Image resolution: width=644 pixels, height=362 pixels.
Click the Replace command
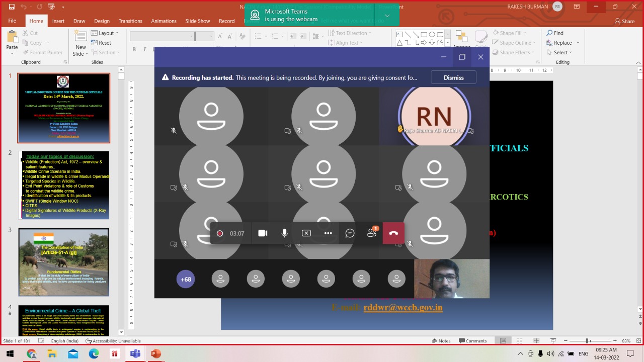[559, 43]
